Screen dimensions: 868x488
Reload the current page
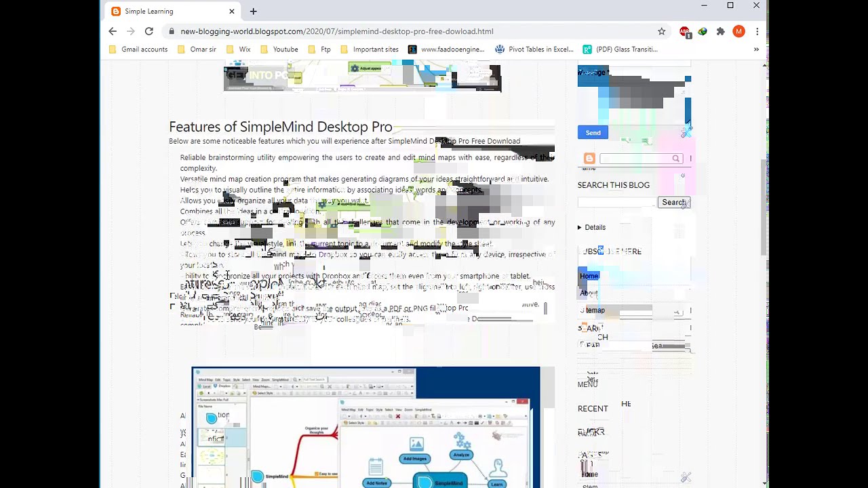tap(149, 31)
